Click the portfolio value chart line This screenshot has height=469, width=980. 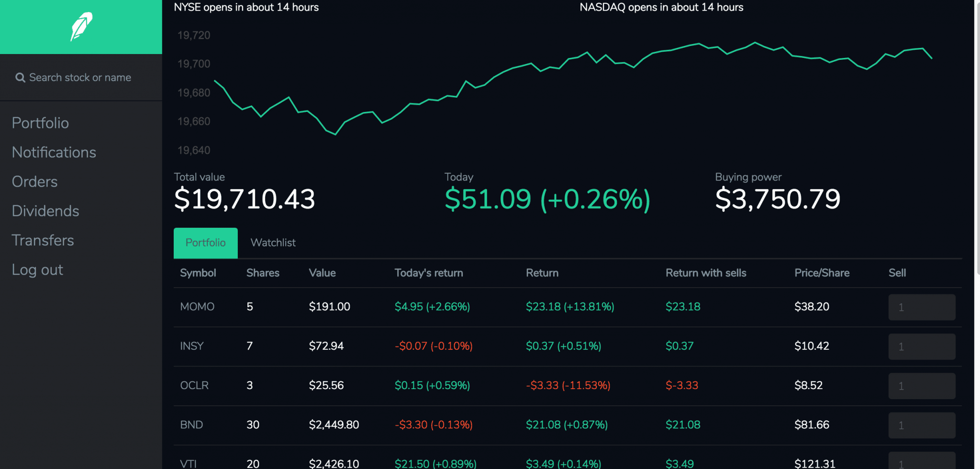coord(531,64)
